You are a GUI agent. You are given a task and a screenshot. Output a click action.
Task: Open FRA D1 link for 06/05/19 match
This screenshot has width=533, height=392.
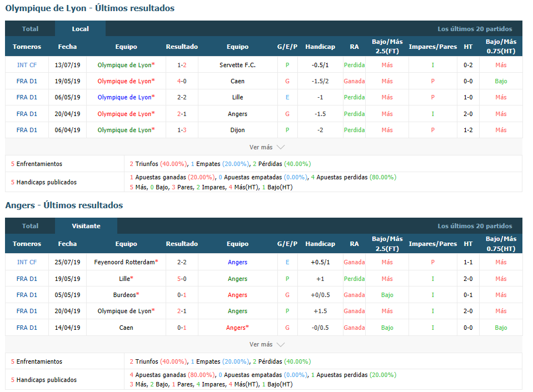(x=27, y=97)
